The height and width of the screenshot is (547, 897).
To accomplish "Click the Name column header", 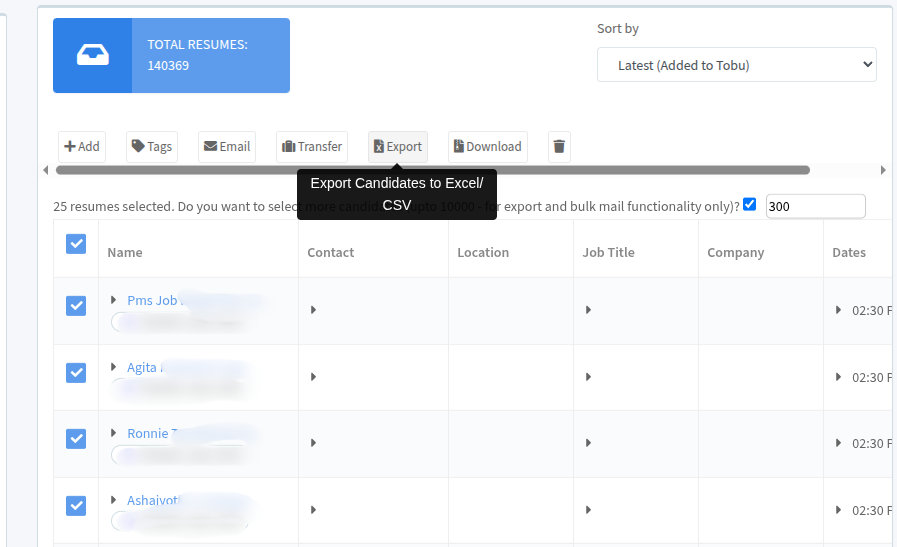I will point(125,252).
